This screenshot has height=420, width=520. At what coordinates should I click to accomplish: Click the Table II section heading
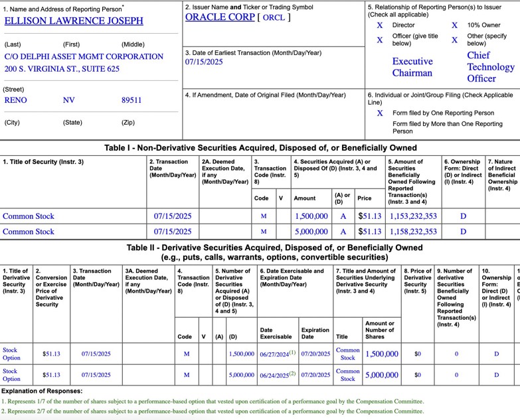point(274,252)
